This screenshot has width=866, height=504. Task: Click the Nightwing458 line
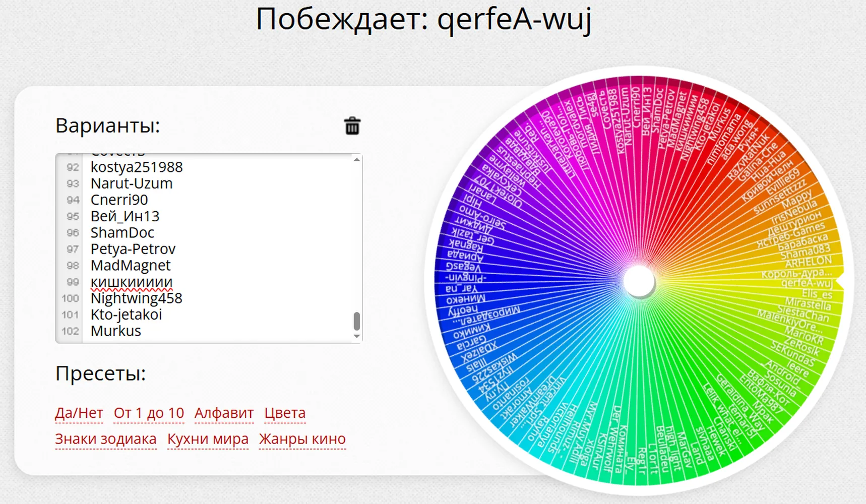(x=137, y=298)
